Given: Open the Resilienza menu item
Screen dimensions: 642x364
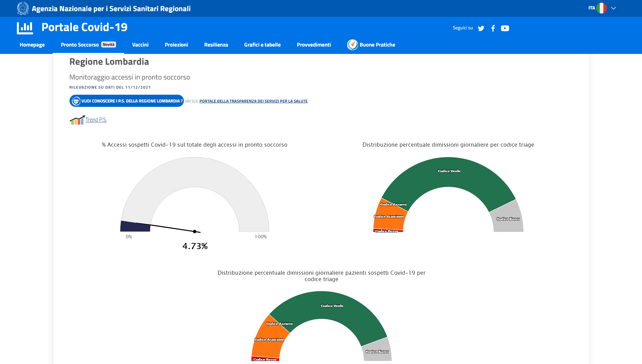Looking at the screenshot, I should (216, 45).
